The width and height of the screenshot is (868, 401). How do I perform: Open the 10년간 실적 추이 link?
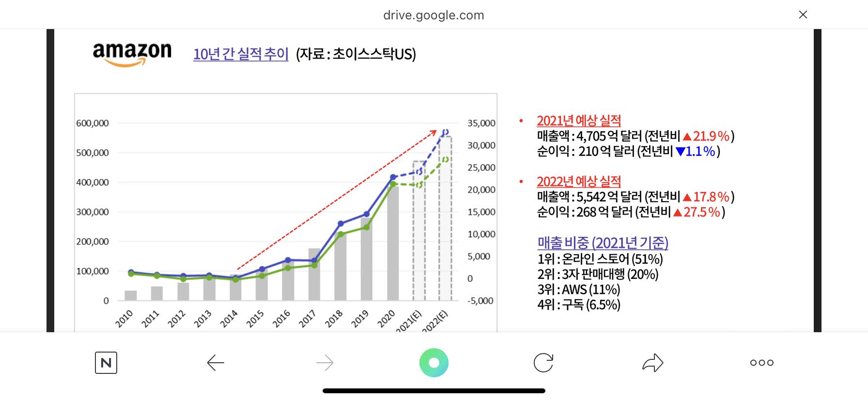click(241, 54)
